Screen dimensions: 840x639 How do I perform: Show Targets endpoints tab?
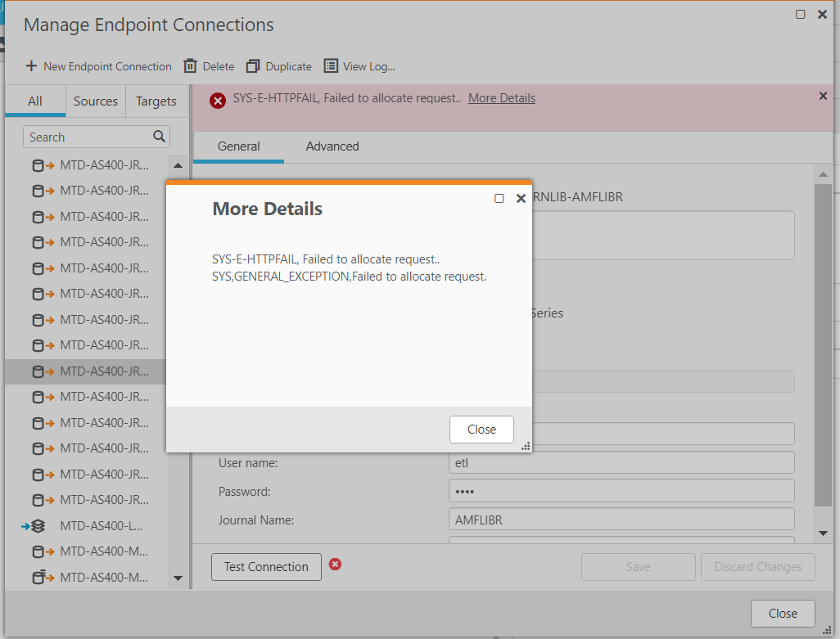156,101
